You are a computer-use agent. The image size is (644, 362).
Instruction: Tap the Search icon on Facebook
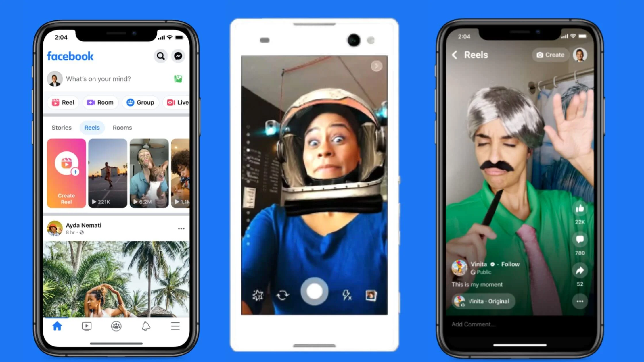tap(160, 56)
